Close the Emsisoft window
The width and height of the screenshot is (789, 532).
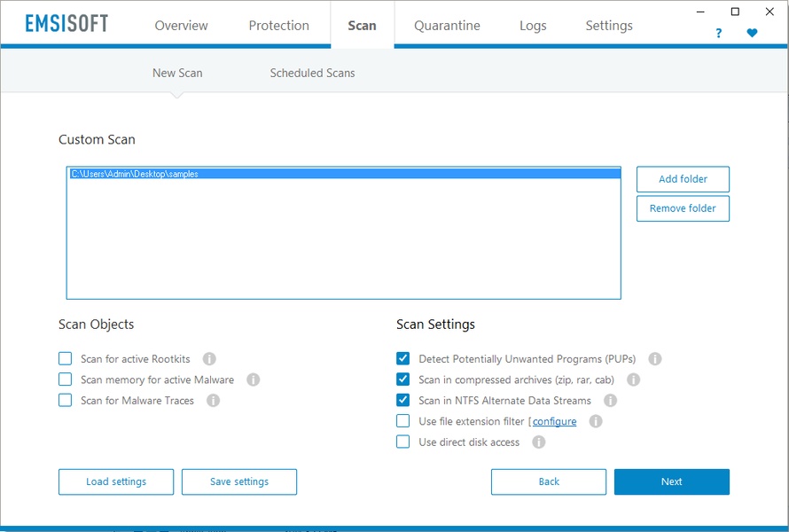point(769,12)
